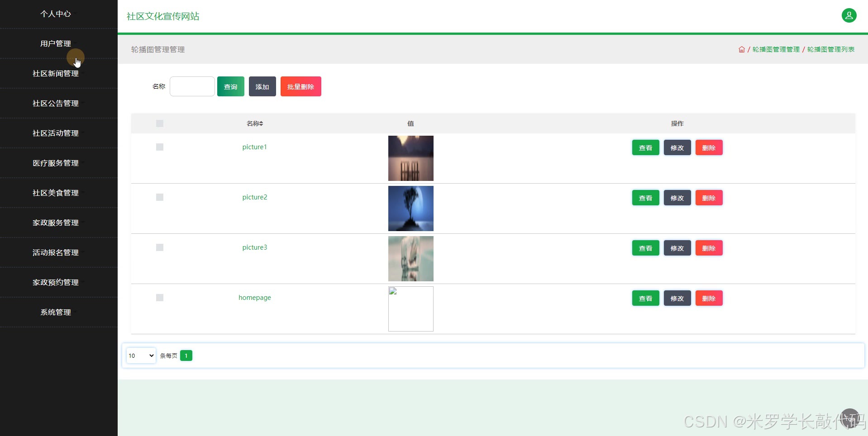Click the broken homepage thumbnail
868x436 pixels.
coord(411,309)
